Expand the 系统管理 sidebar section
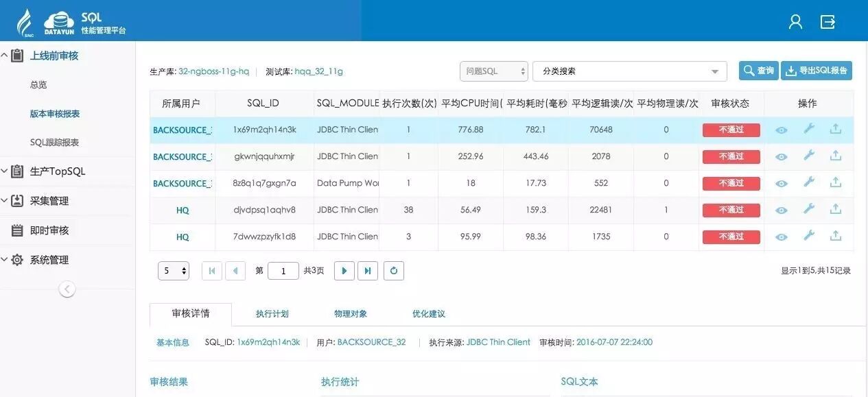This screenshot has width=868, height=397. point(4,259)
